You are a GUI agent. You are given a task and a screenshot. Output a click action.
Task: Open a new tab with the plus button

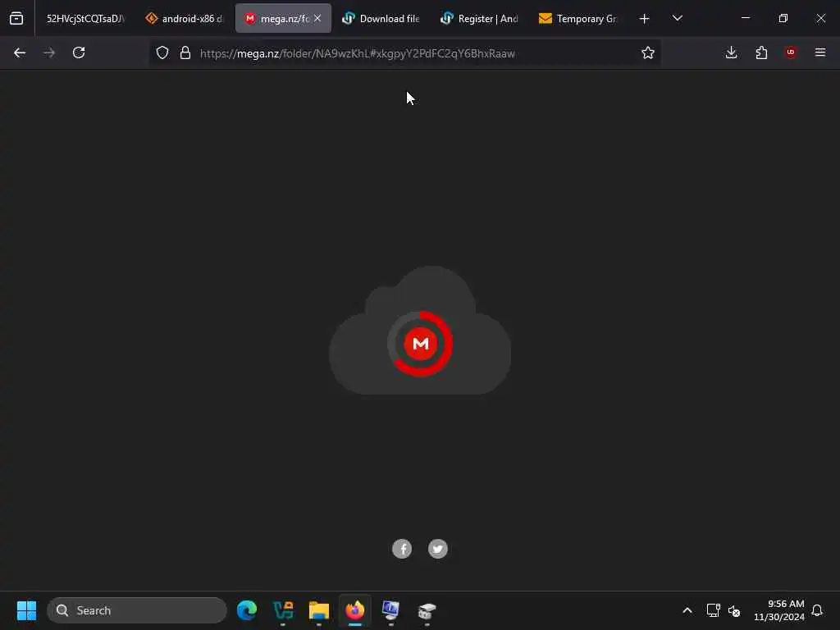coord(645,19)
